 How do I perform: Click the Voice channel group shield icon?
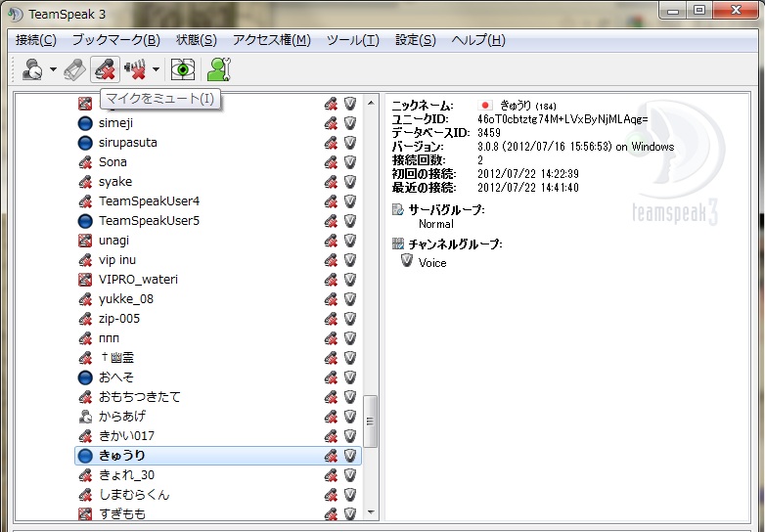point(408,261)
